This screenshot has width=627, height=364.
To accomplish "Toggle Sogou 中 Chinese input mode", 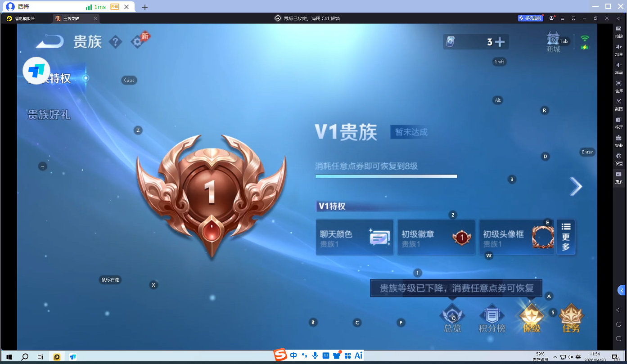I will click(293, 355).
